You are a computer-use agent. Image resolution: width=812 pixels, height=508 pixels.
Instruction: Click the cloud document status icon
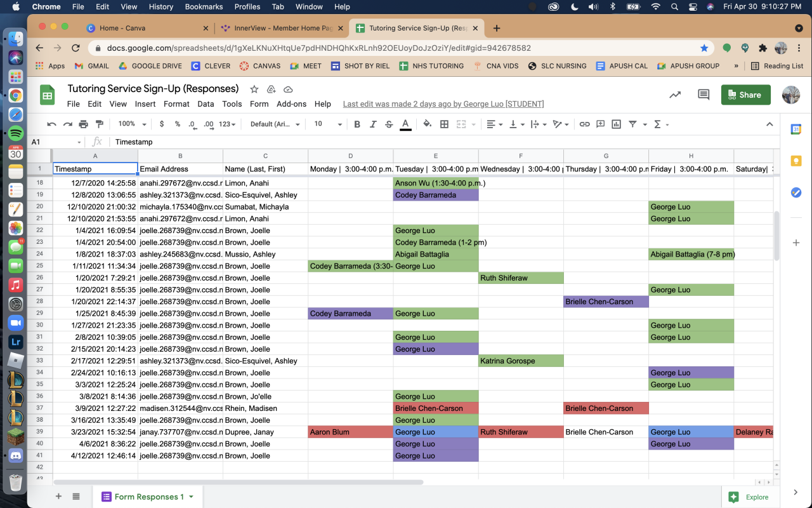(x=288, y=89)
